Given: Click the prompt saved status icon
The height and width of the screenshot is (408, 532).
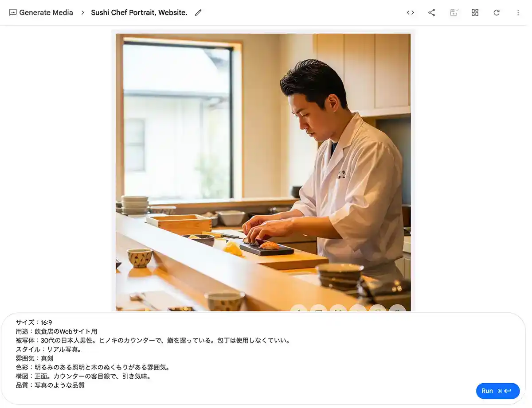Looking at the screenshot, I should click(x=454, y=12).
